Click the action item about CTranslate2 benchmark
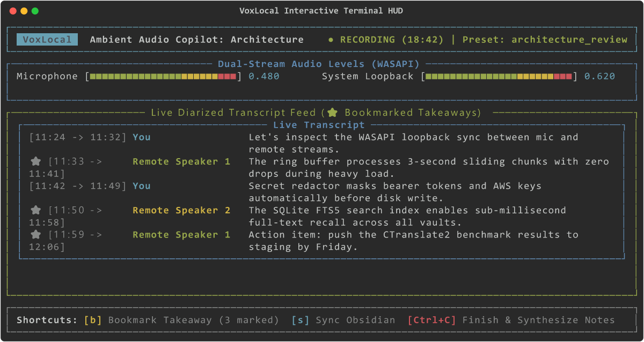 click(414, 241)
